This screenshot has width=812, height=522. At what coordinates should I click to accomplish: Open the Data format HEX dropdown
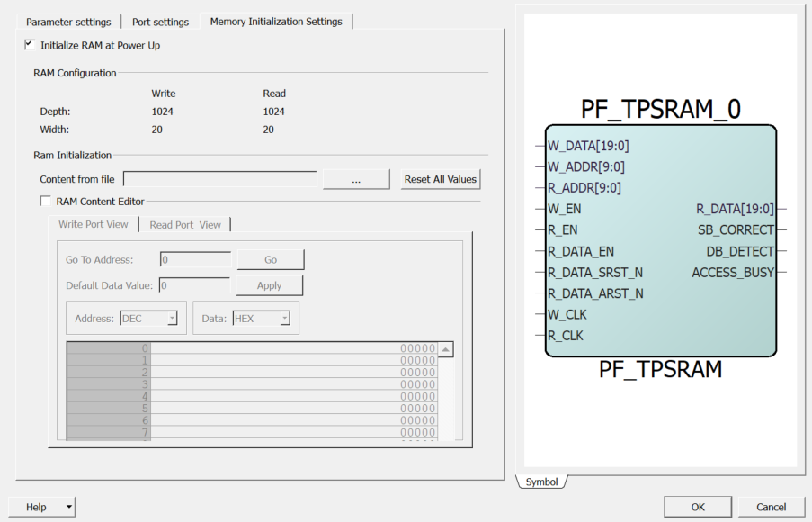(261, 318)
